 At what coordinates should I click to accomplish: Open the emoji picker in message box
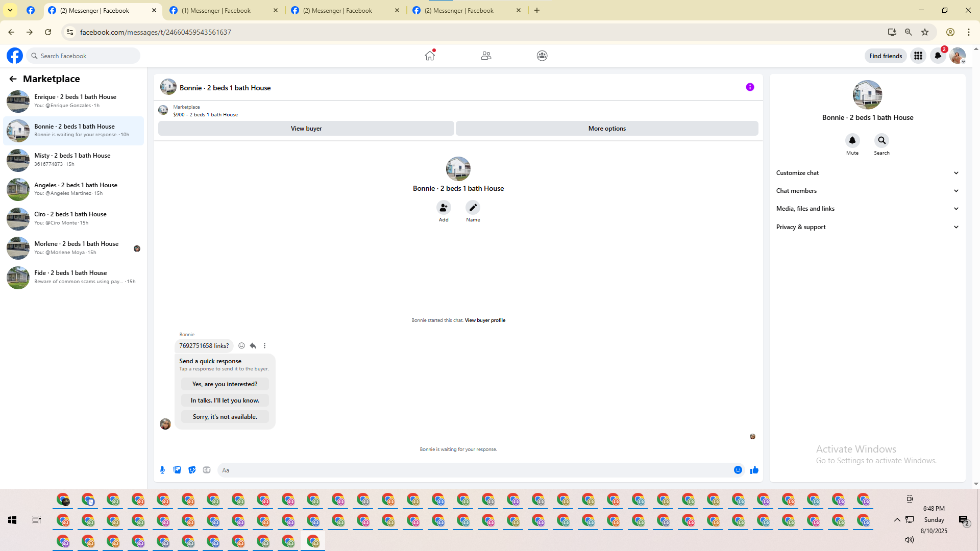738,470
